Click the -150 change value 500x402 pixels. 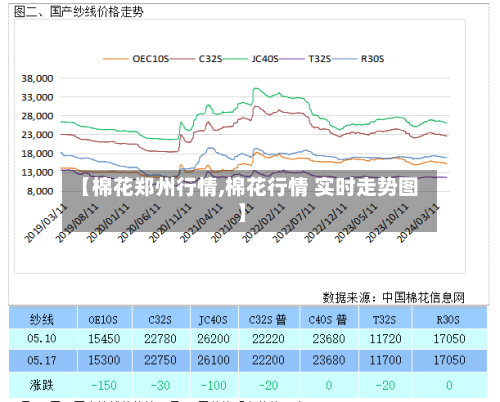click(x=104, y=386)
